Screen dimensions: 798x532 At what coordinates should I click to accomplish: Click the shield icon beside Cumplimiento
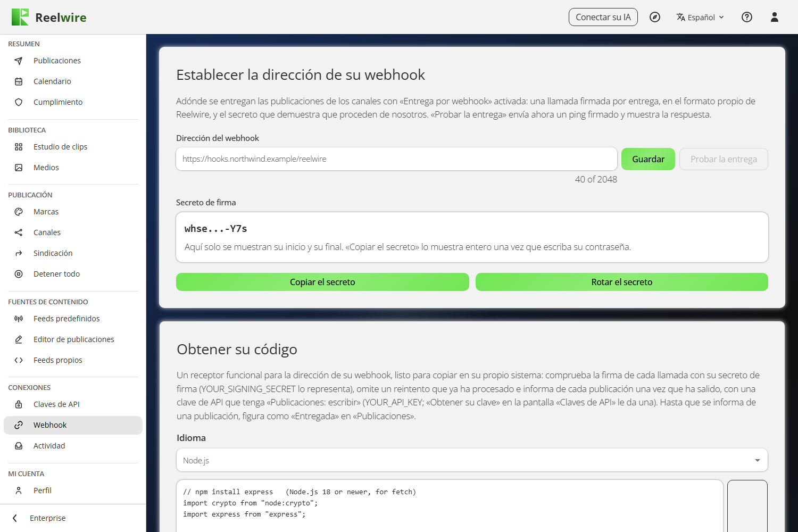point(19,102)
